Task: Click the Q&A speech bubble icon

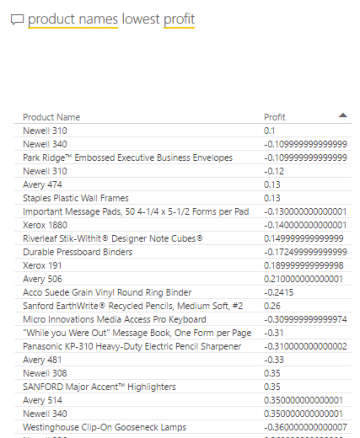Action: pos(17,20)
